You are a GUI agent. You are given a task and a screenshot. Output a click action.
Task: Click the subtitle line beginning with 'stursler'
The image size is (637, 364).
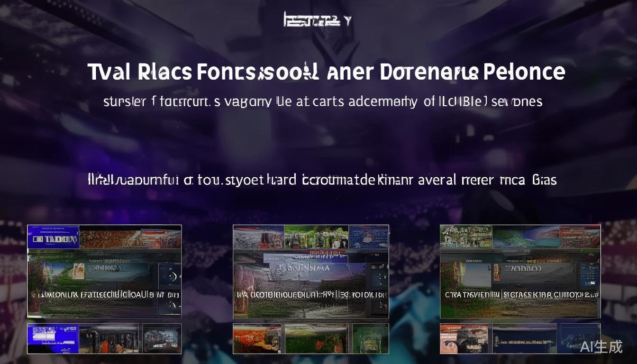point(322,101)
